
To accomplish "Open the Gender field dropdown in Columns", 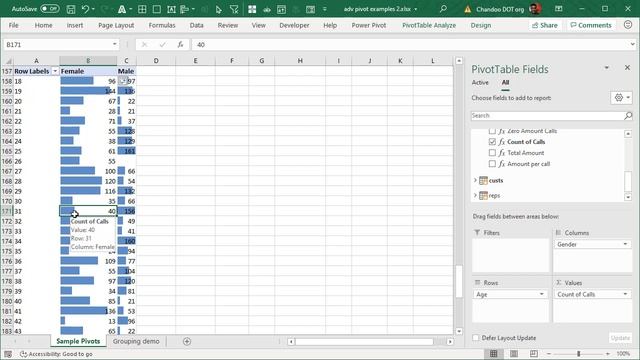I will (625, 244).
